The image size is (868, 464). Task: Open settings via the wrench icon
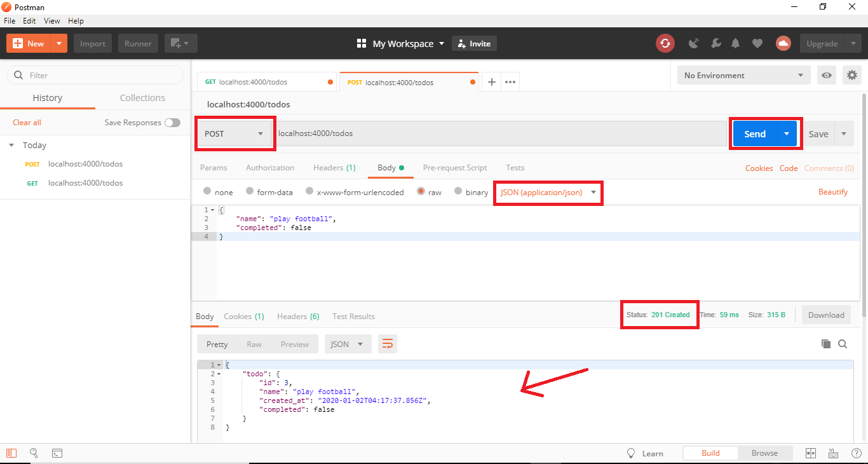point(715,43)
